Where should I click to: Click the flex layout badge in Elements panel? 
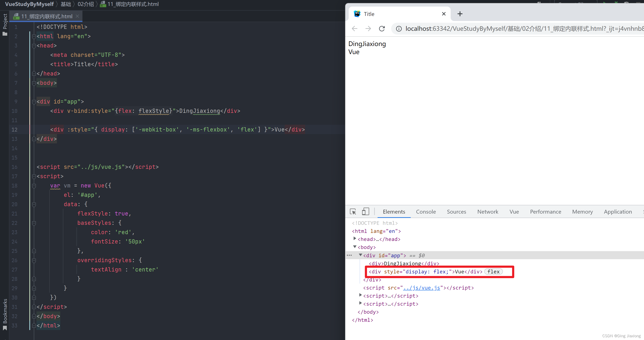click(x=493, y=272)
